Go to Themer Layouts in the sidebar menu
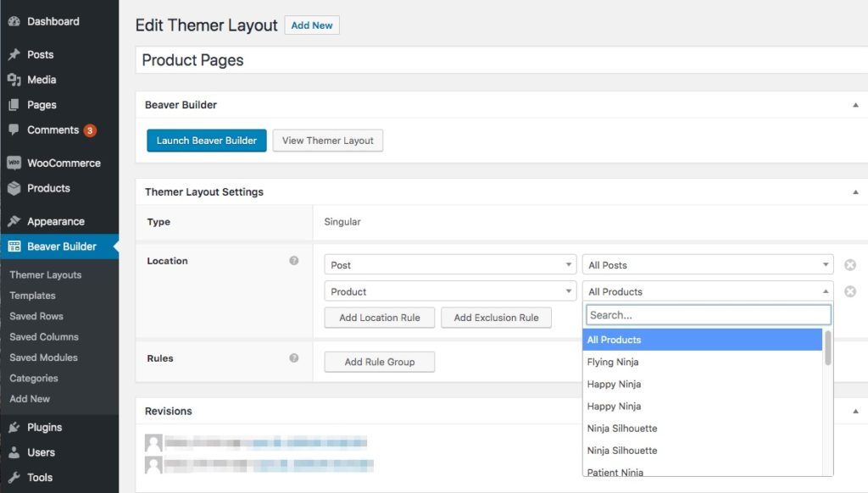 point(45,274)
